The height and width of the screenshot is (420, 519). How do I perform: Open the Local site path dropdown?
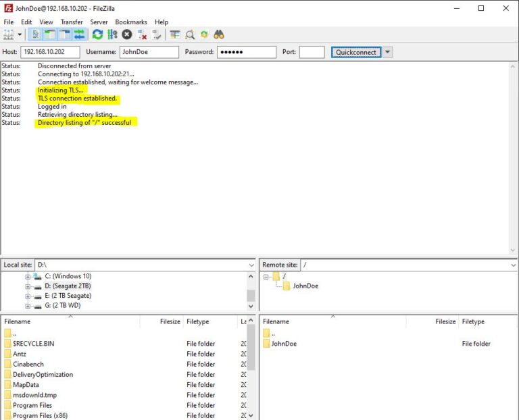pos(251,265)
